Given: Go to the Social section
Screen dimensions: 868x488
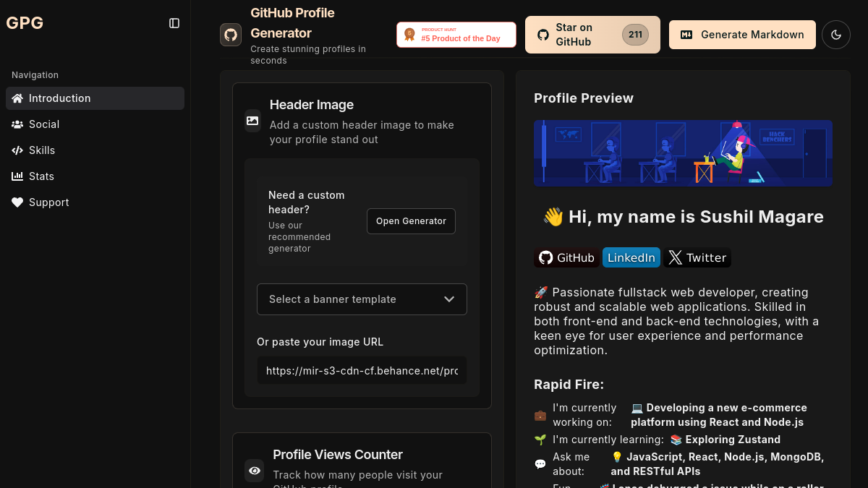Looking at the screenshot, I should tap(95, 124).
